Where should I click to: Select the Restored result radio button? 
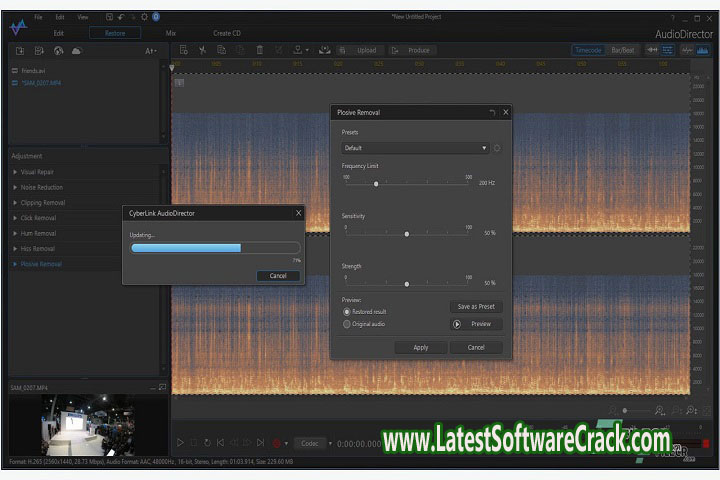[x=347, y=312]
